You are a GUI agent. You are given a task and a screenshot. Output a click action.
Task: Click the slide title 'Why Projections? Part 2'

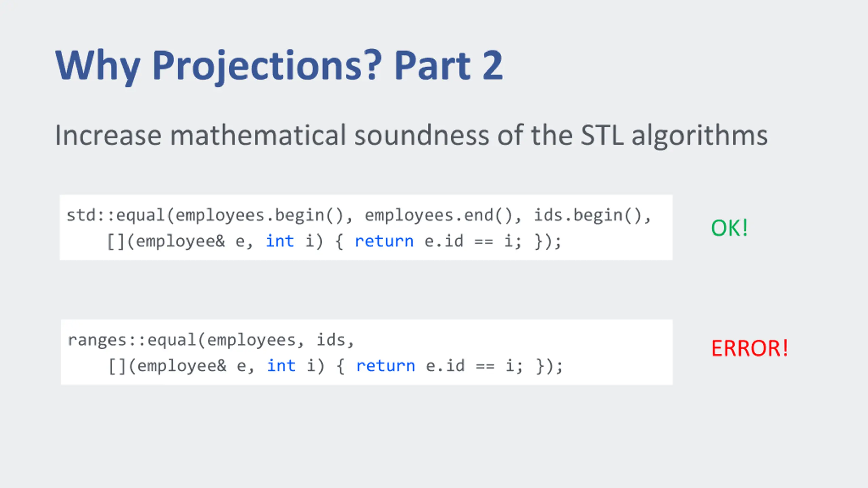(x=279, y=66)
